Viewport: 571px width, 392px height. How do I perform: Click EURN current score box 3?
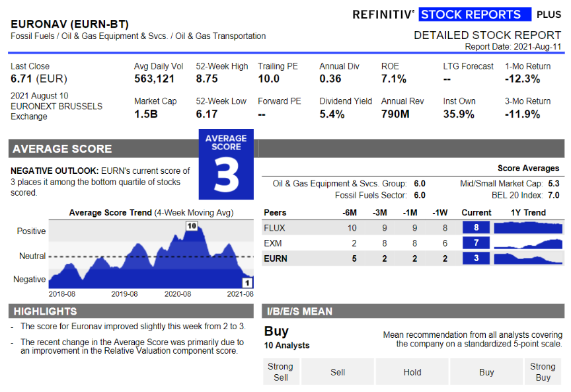[x=476, y=258]
